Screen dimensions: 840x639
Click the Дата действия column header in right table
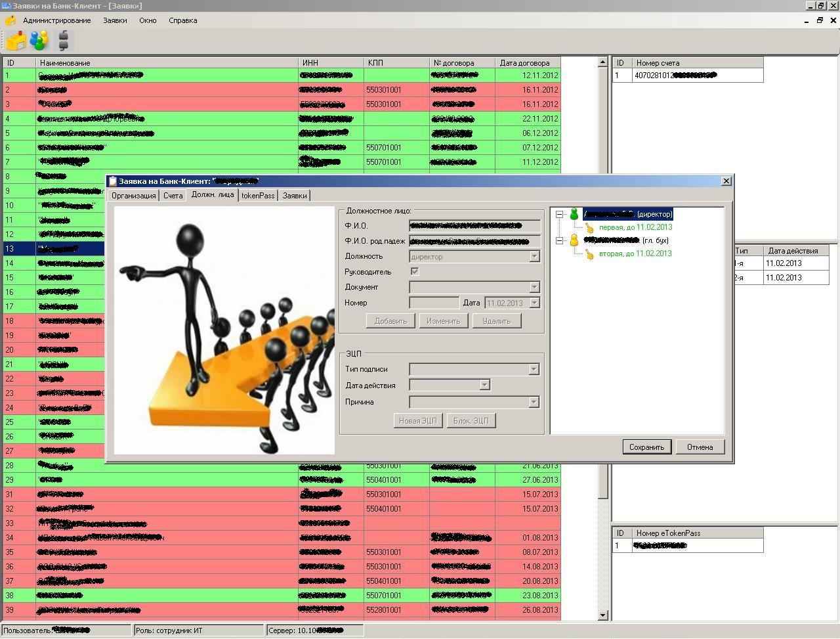[x=797, y=251]
